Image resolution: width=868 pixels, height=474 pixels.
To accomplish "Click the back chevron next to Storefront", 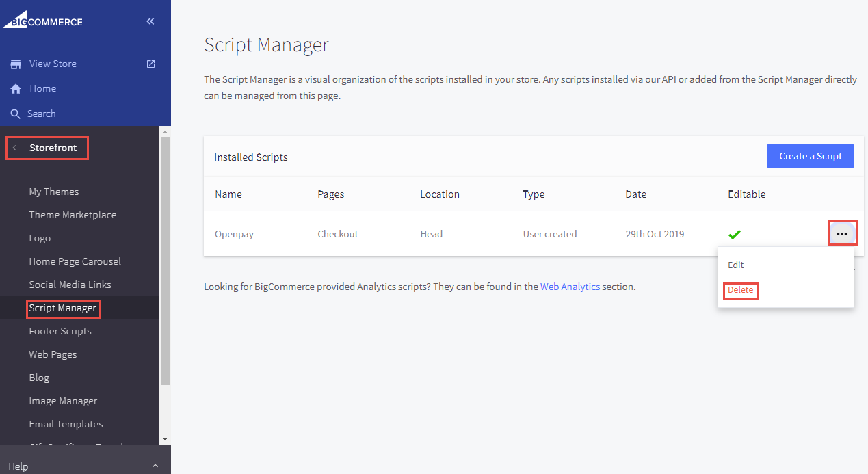I will [15, 148].
